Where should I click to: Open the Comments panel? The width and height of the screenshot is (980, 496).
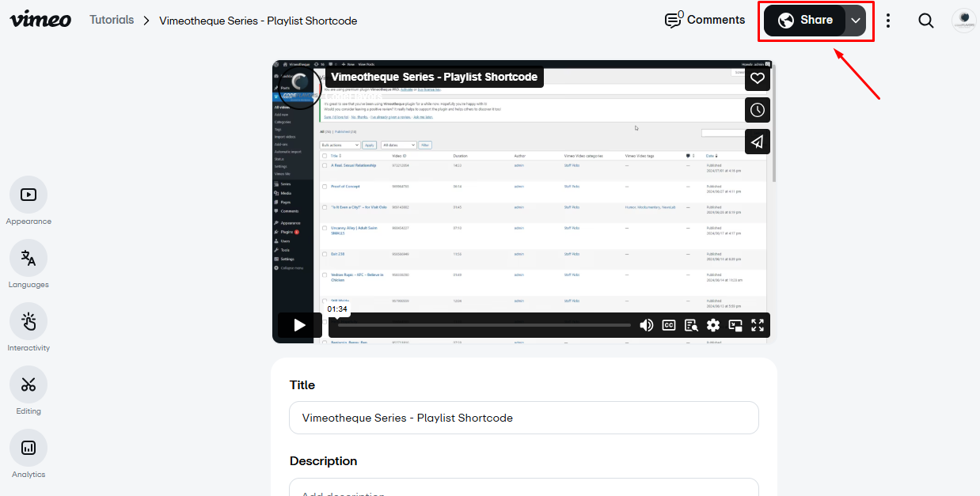[x=705, y=20]
